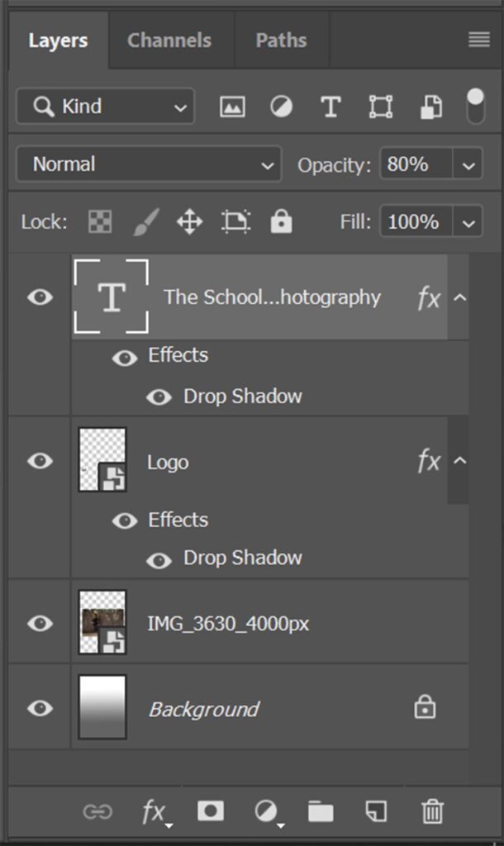Lock artboard nesting icon
Image resolution: width=504 pixels, height=846 pixels.
click(x=235, y=221)
